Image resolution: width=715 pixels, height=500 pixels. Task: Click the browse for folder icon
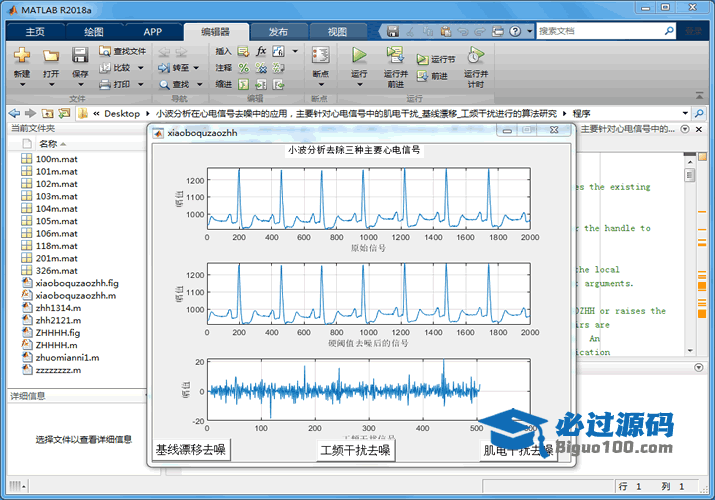tap(64, 113)
